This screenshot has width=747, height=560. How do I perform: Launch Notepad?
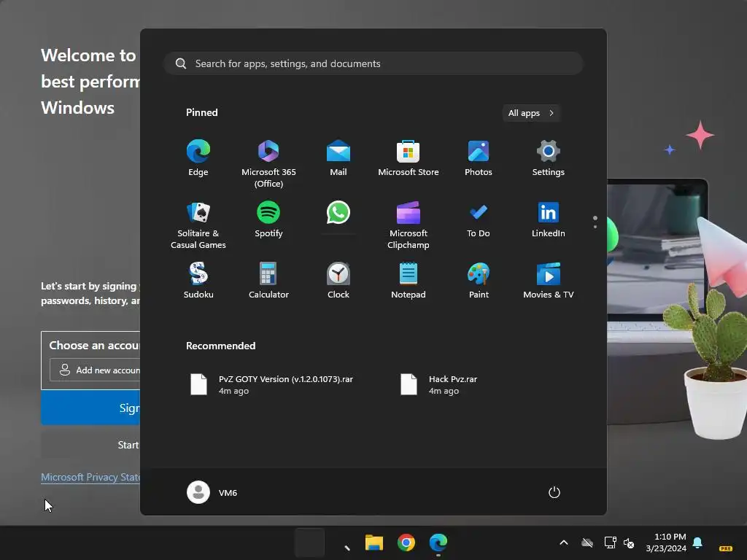[409, 281]
